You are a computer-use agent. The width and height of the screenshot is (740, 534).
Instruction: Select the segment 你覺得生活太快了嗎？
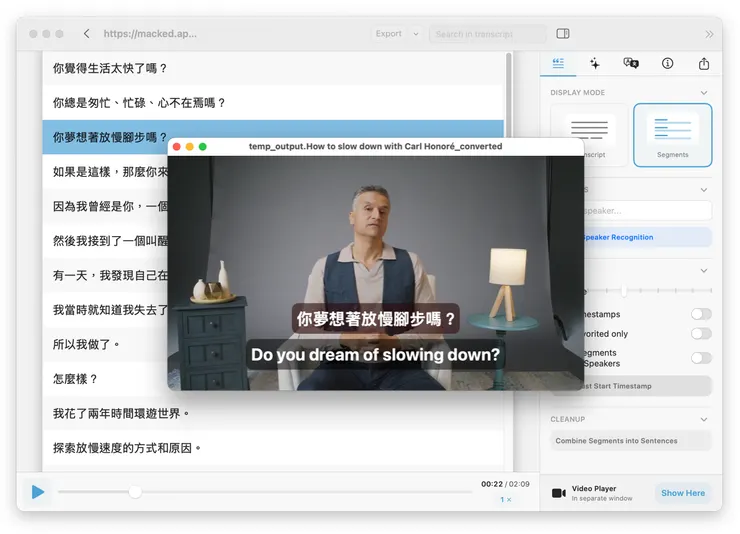(x=273, y=68)
